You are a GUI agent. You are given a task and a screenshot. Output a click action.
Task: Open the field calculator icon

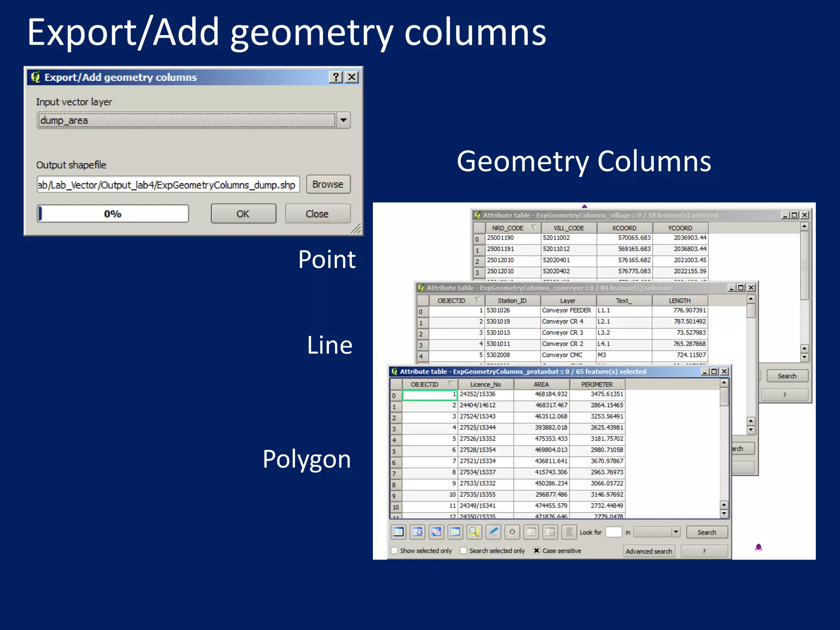[569, 532]
